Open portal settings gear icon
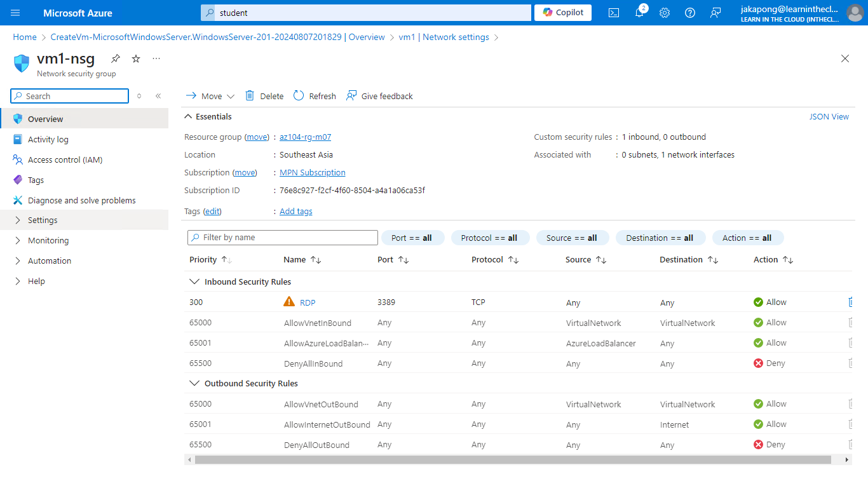This screenshot has height=488, width=868. click(665, 13)
